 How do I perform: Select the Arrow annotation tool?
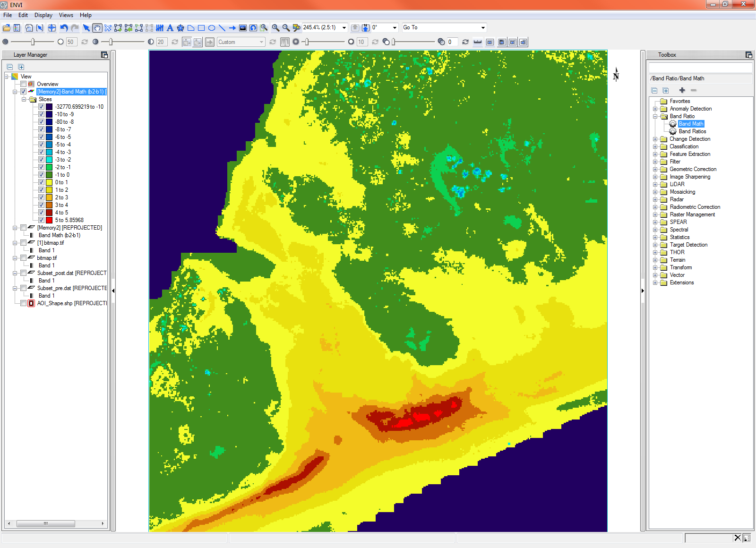tap(232, 27)
